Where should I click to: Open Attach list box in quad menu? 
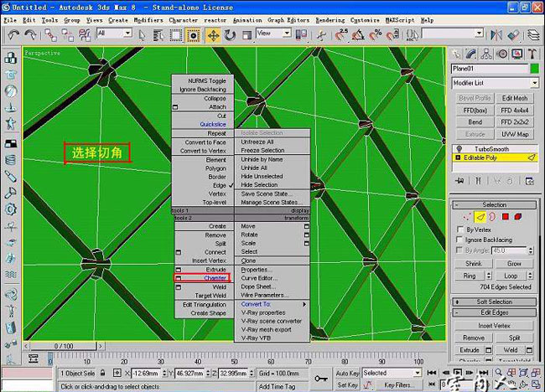point(175,107)
